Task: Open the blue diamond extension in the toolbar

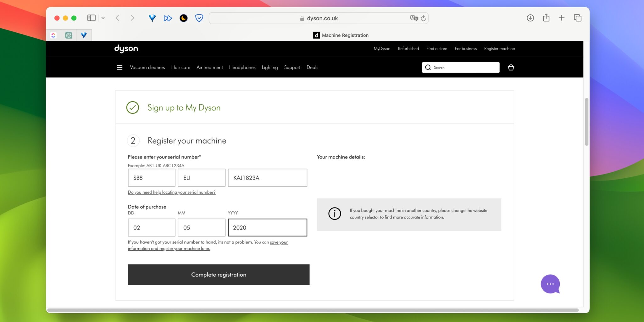Action: (152, 18)
